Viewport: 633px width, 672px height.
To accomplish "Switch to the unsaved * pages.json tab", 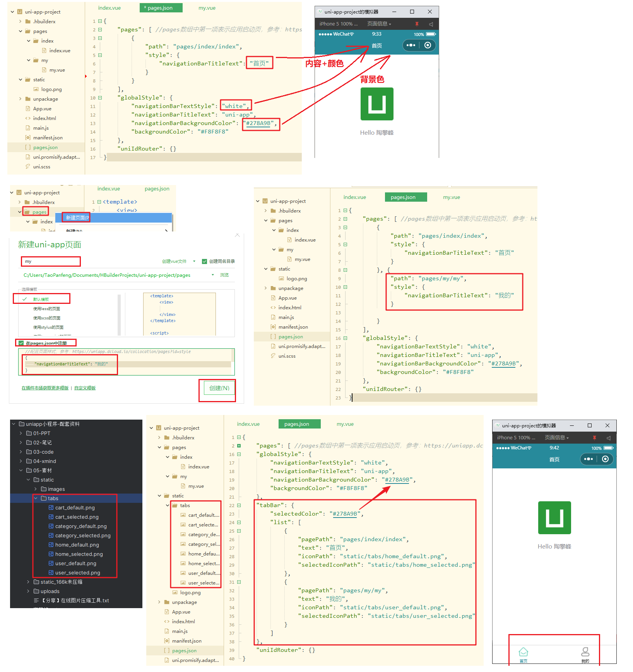I will coord(161,8).
